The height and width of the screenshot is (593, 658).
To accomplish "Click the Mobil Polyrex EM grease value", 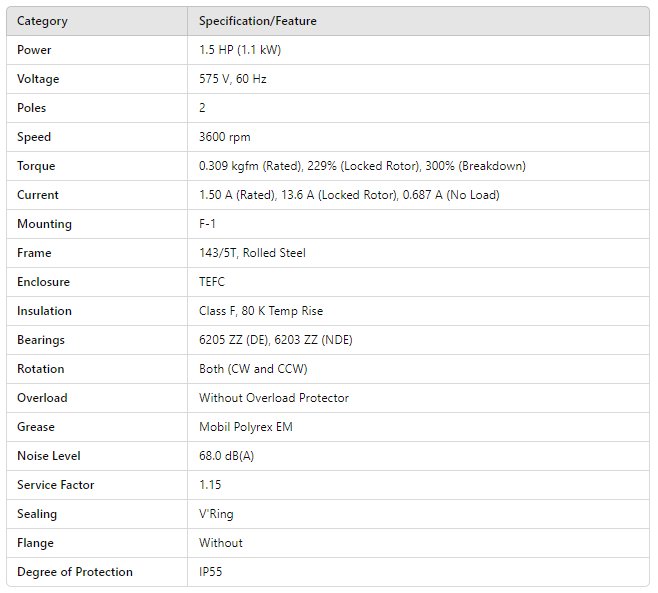I will [248, 427].
